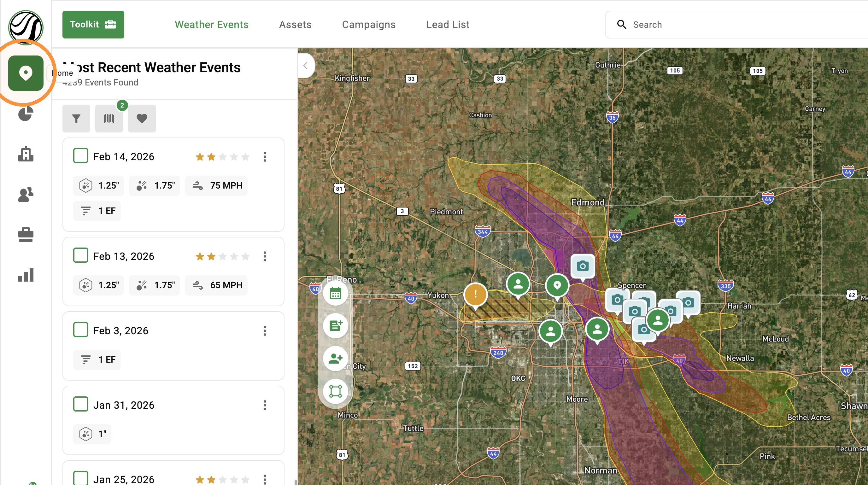This screenshot has height=485, width=868.
Task: Click the calendar tool on the map
Action: 335,293
